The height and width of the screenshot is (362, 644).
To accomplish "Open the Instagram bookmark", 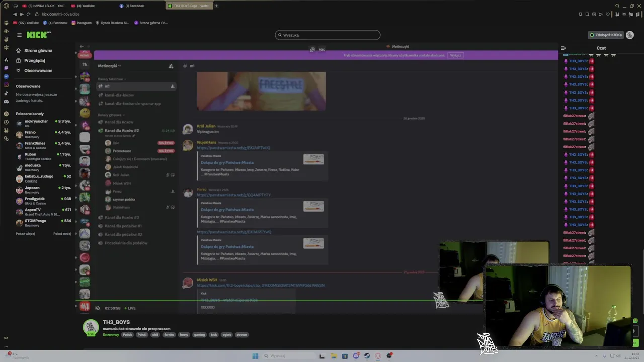I will (82, 23).
